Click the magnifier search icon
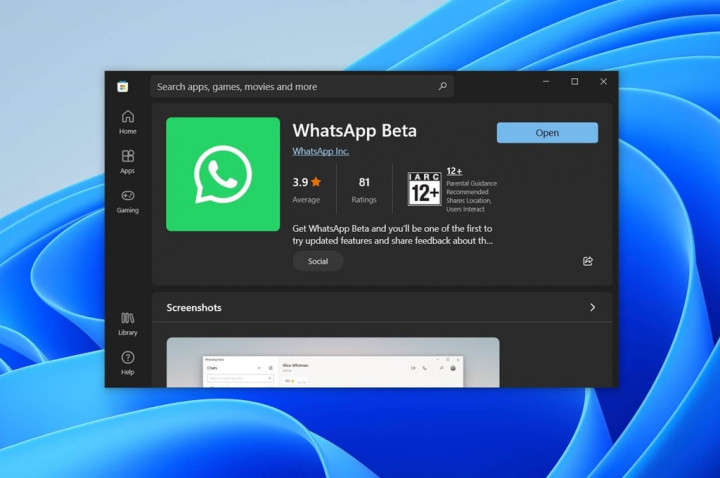 point(443,86)
